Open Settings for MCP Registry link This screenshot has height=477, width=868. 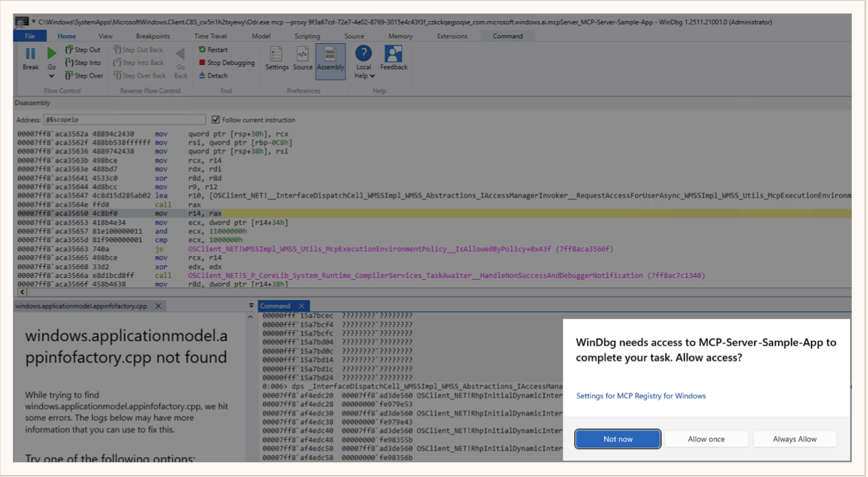[x=641, y=396]
